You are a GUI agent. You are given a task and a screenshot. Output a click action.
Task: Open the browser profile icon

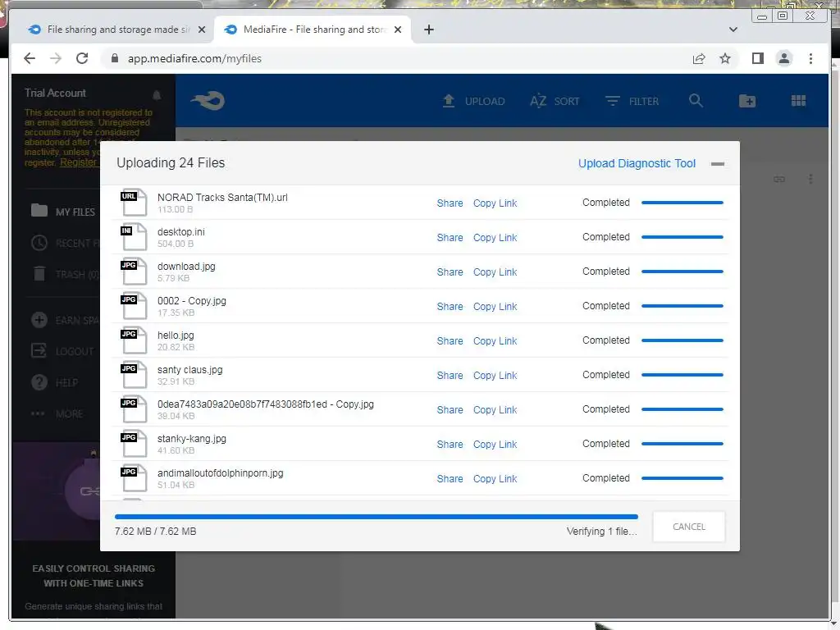[x=783, y=58]
